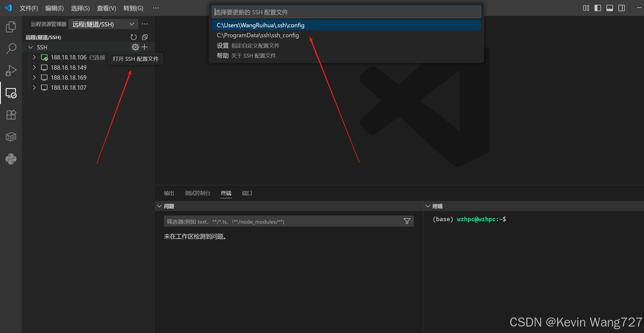The width and height of the screenshot is (644, 333).
Task: Switch to the 输出 tab
Action: click(169, 193)
